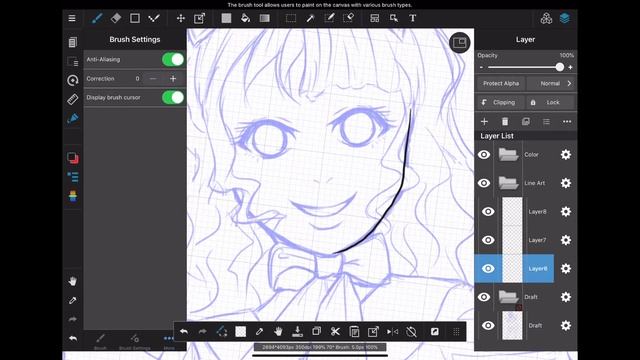Duplicate layer using the copy-layer icon
This screenshot has height=360, width=640.
point(526,122)
